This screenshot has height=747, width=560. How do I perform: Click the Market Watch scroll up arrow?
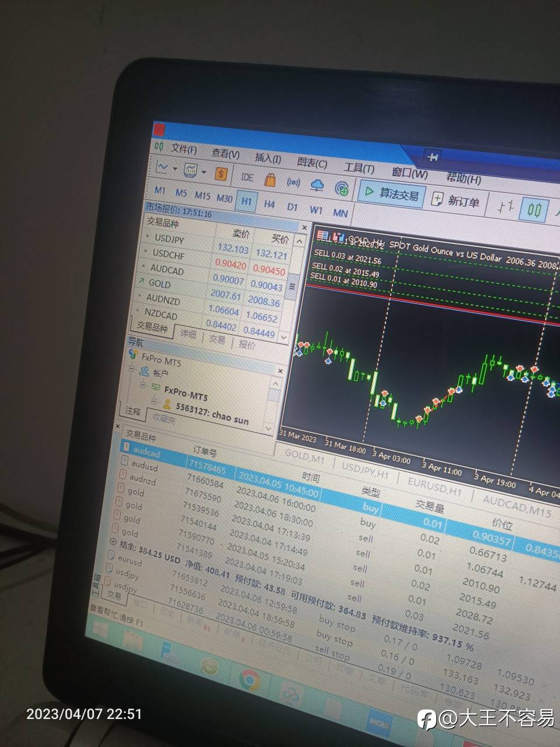coord(299,241)
